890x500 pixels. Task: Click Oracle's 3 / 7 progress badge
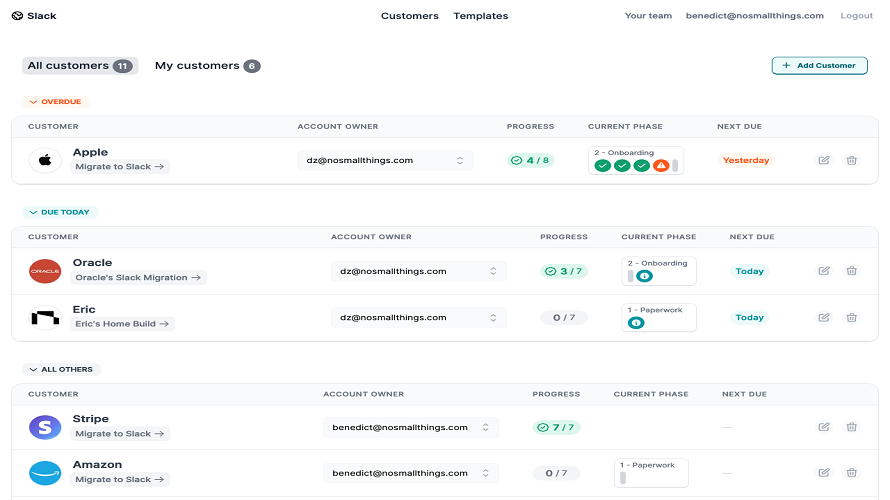coord(564,271)
